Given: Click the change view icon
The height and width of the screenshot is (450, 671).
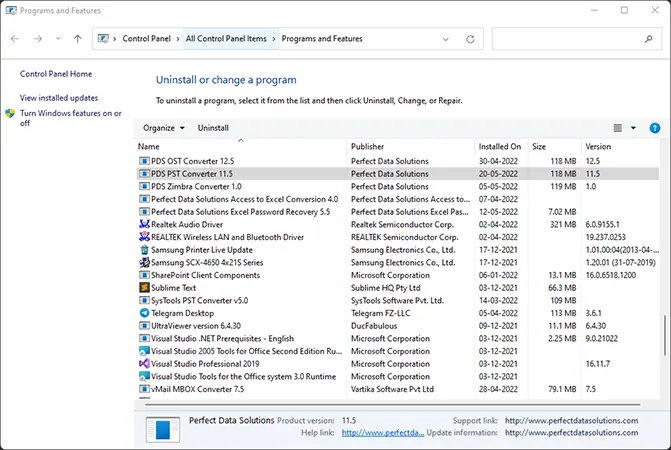Looking at the screenshot, I should point(618,128).
